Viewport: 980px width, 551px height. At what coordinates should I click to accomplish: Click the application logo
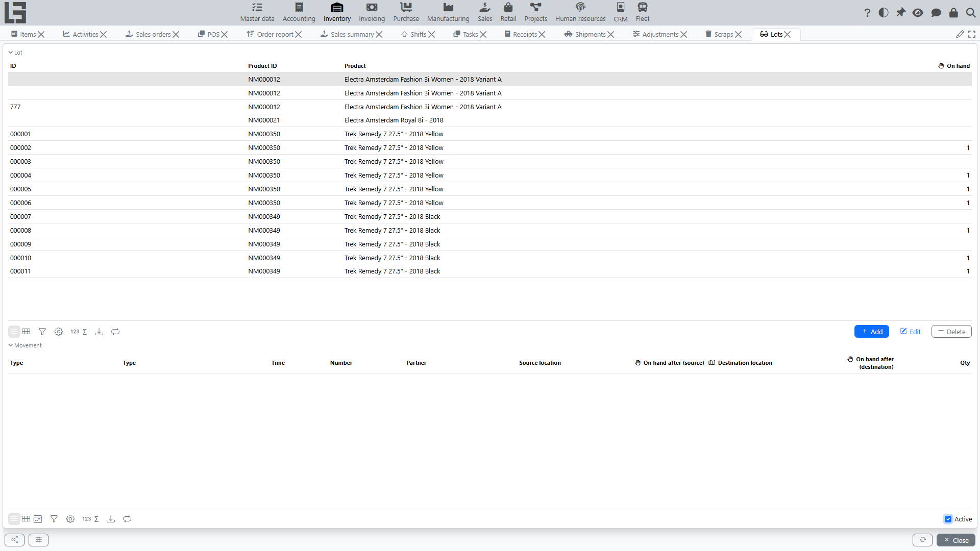click(x=15, y=12)
